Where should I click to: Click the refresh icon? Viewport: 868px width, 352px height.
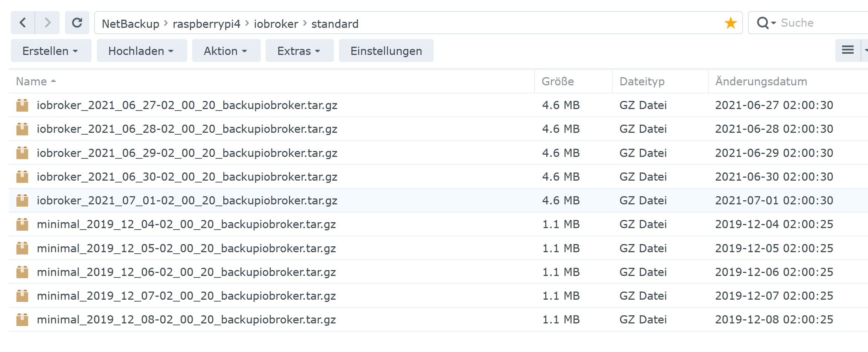point(77,23)
